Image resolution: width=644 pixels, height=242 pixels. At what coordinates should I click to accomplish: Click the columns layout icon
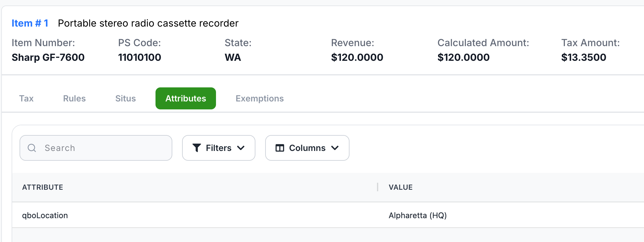click(x=280, y=148)
